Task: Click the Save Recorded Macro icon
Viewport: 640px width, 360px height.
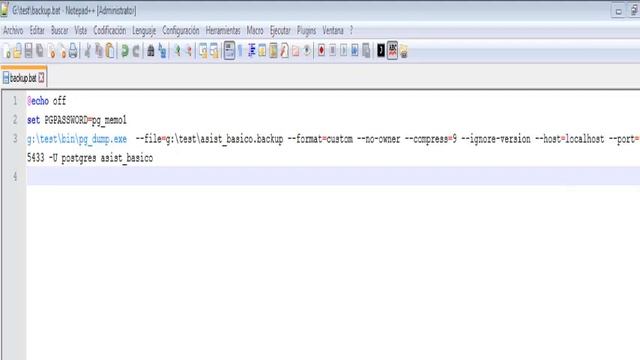Action: (x=366, y=51)
